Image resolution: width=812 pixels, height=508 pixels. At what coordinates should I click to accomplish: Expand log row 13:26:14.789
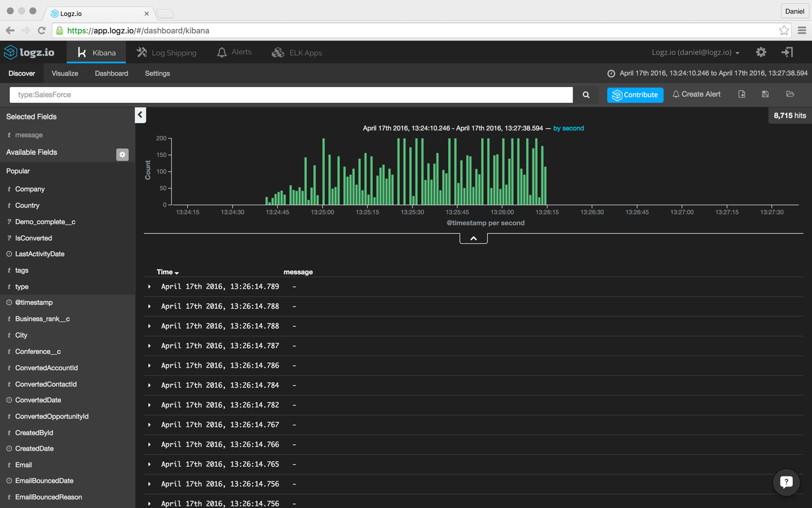pos(149,287)
